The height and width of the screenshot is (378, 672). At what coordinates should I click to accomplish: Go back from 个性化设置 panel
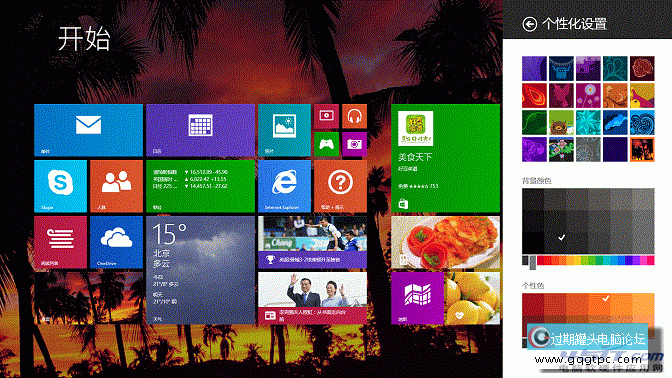tap(530, 24)
